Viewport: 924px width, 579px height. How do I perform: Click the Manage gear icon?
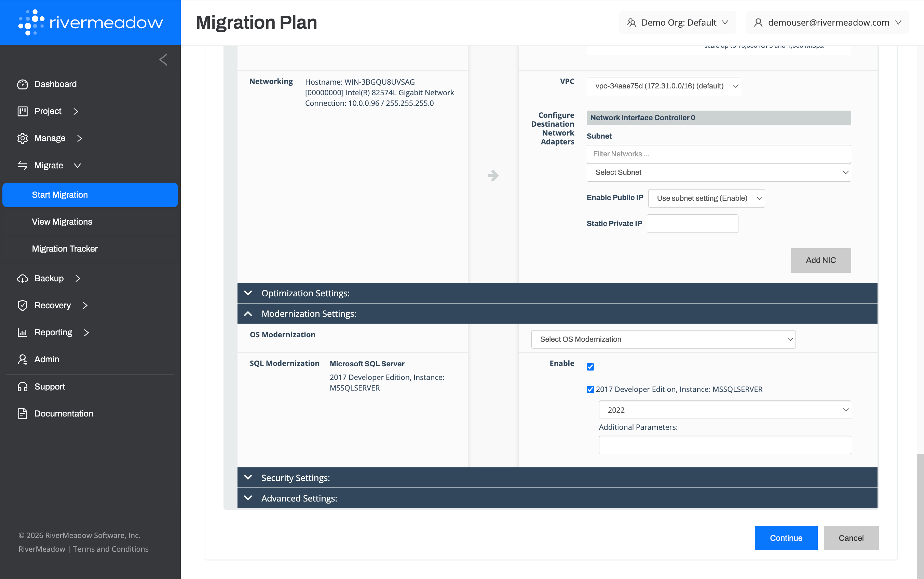pyautogui.click(x=23, y=138)
